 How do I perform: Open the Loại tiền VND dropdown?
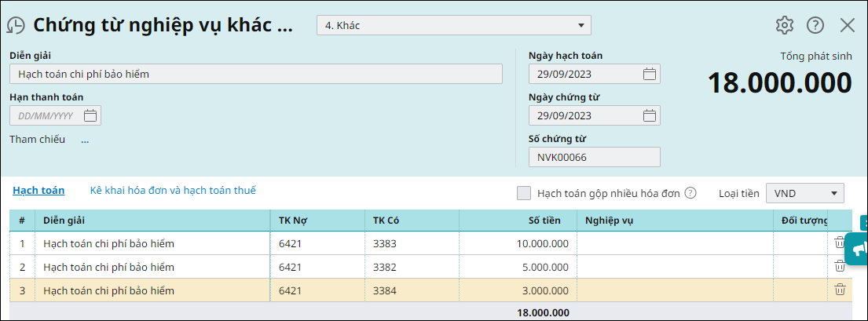tap(805, 193)
